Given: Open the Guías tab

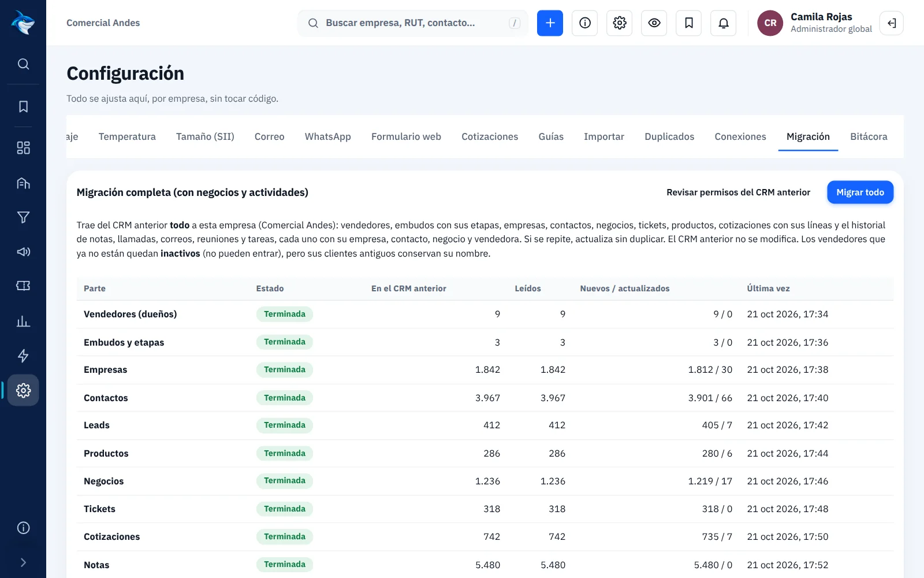Looking at the screenshot, I should (551, 137).
